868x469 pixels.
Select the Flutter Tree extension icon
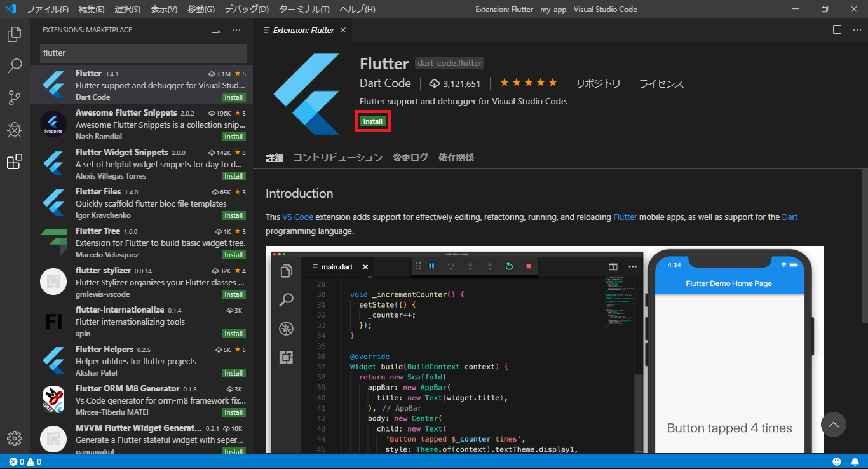coord(53,242)
